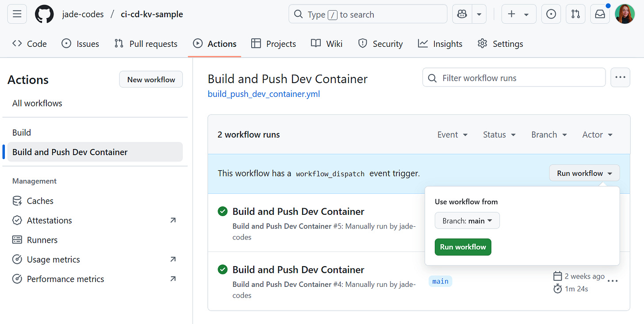Open pull requests icon in header

pyautogui.click(x=575, y=14)
